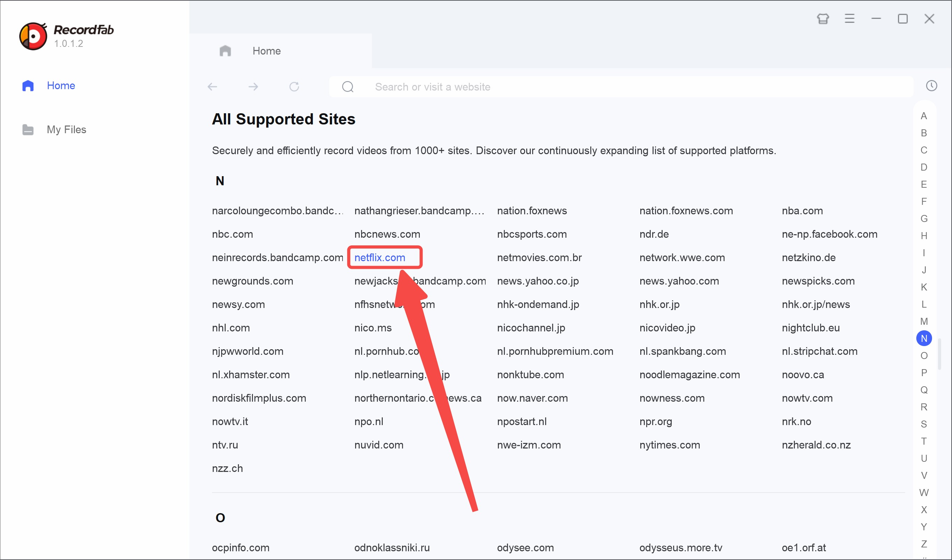Open ndr.de site link
Image resolution: width=952 pixels, height=560 pixels.
654,234
